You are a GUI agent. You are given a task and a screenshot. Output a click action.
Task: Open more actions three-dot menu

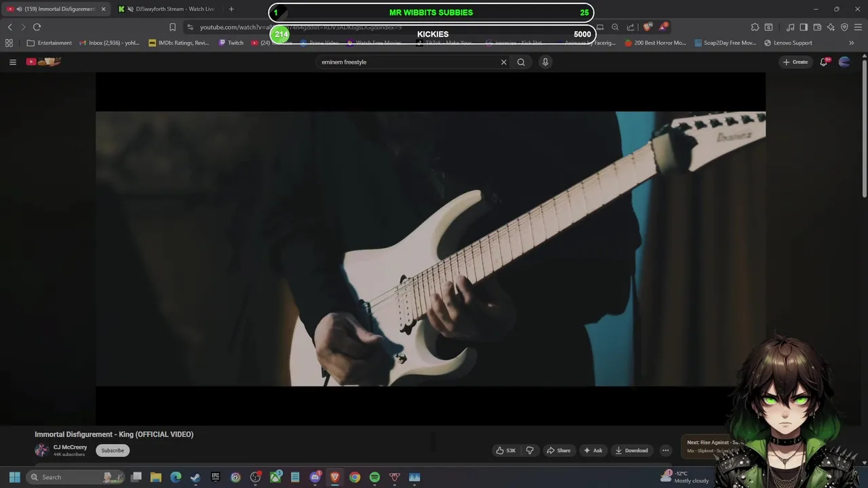(665, 450)
